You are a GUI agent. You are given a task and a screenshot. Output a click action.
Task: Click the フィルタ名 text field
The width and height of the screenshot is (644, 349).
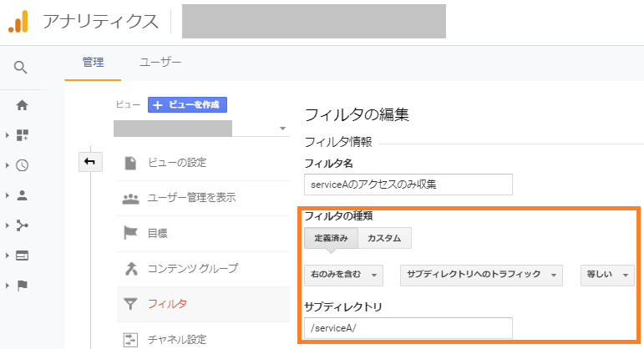point(408,184)
